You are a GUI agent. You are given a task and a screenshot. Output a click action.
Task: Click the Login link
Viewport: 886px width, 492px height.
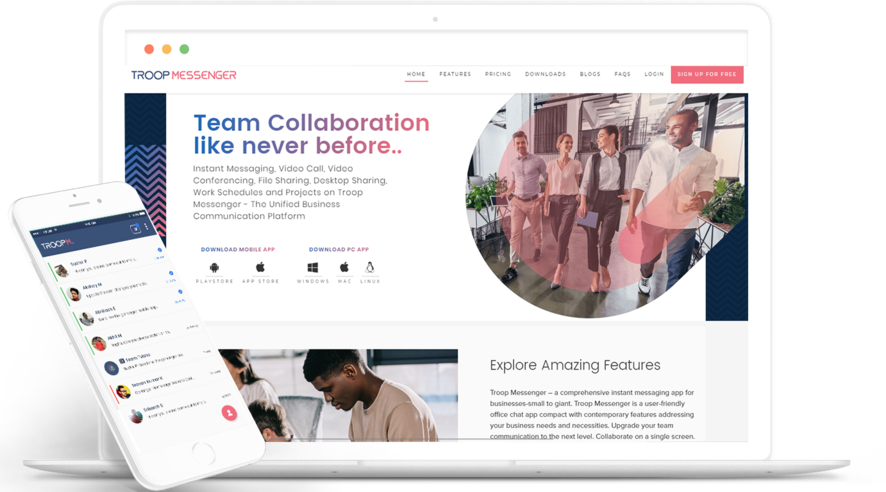coord(654,75)
